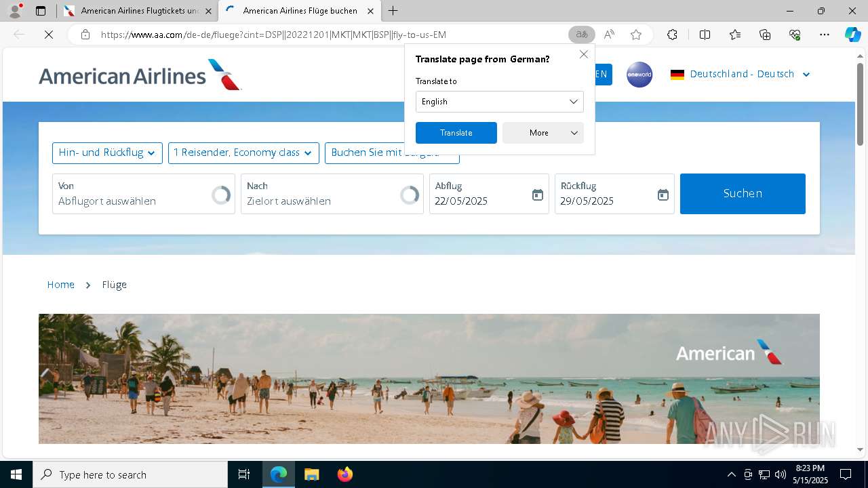Click the Suchen search button
Screen dimensions: 868x488
click(743, 194)
